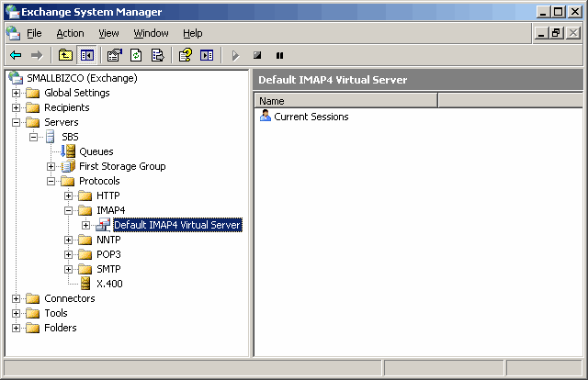The image size is (588, 380).
Task: Click the Current Sessions user icon
Action: point(266,116)
